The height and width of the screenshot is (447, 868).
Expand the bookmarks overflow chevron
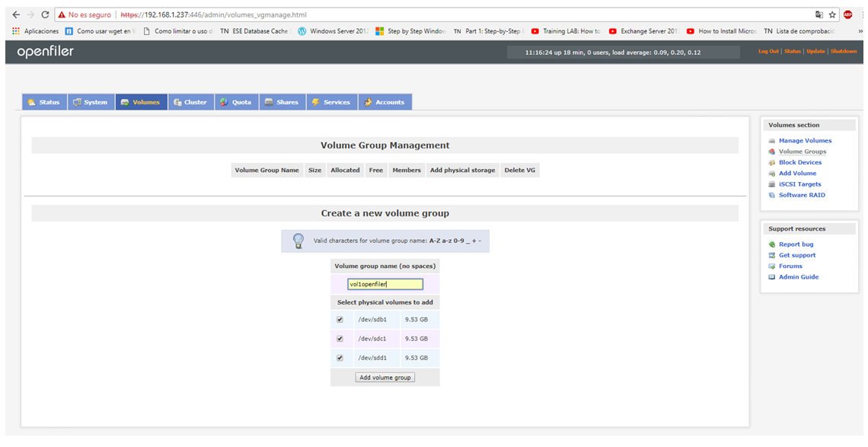coord(860,31)
